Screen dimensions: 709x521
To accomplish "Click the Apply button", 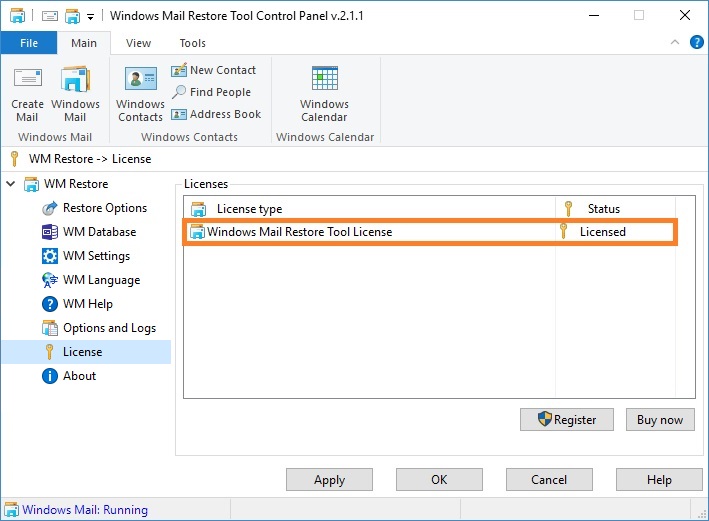I will 329,479.
